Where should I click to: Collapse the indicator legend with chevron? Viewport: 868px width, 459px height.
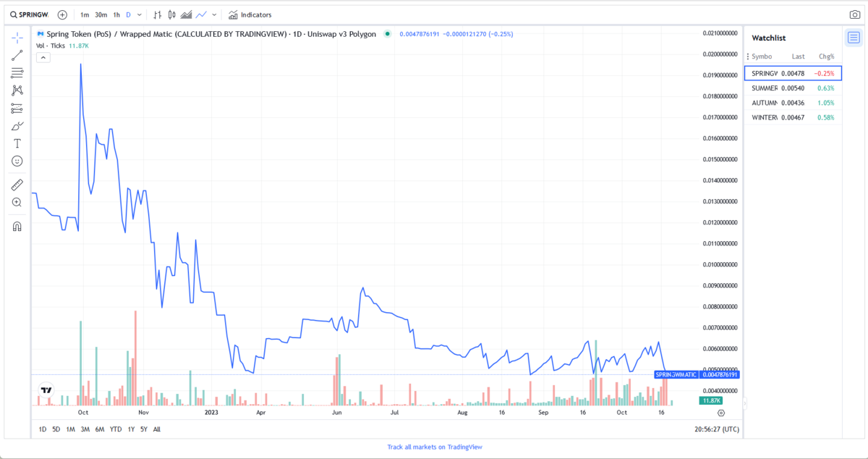43,57
